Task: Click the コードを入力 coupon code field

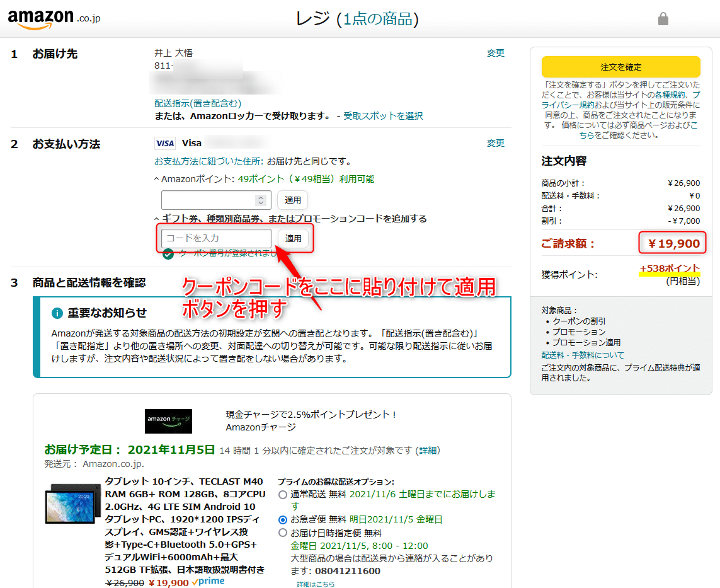Action: pos(216,238)
